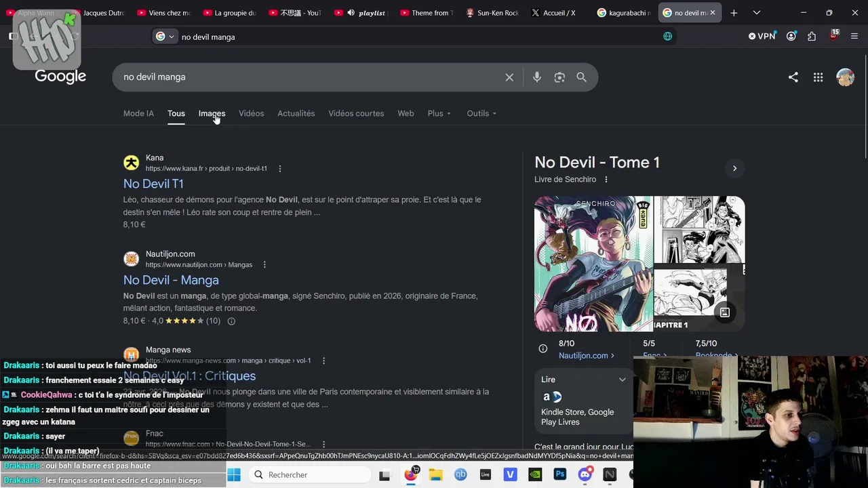Screen dimensions: 868x488
Task: Click the Windows taskbar Rechercher box
Action: 309,474
